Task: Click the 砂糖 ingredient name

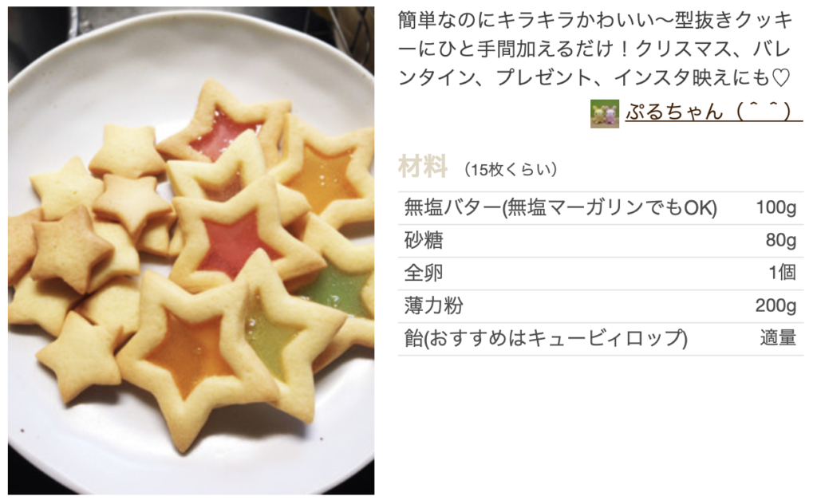Action: pyautogui.click(x=424, y=241)
